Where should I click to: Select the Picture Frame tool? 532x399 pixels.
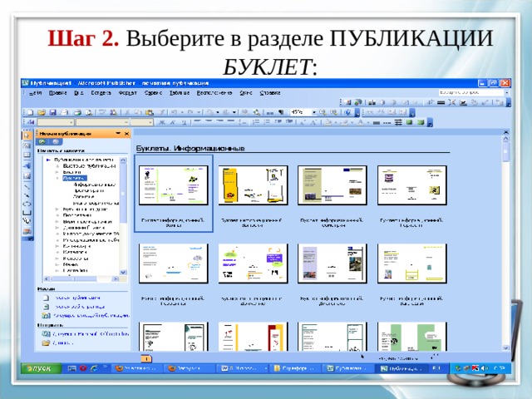click(x=27, y=175)
